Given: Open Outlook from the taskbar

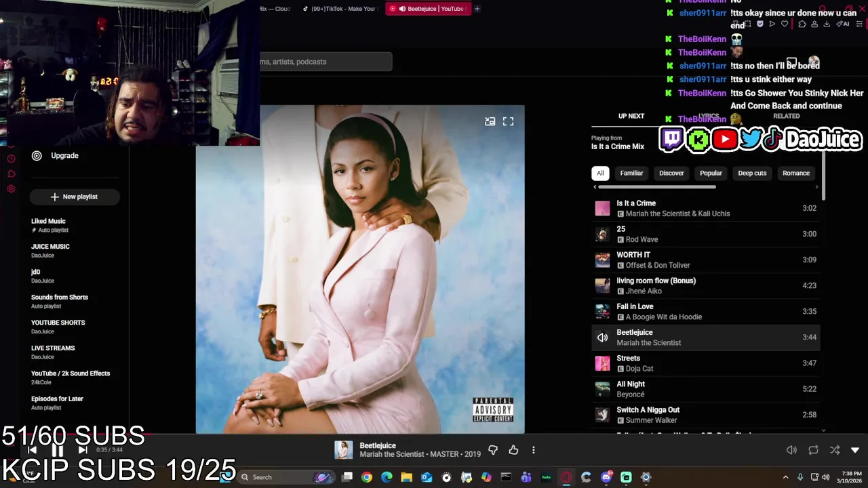Looking at the screenshot, I should pyautogui.click(x=427, y=477).
